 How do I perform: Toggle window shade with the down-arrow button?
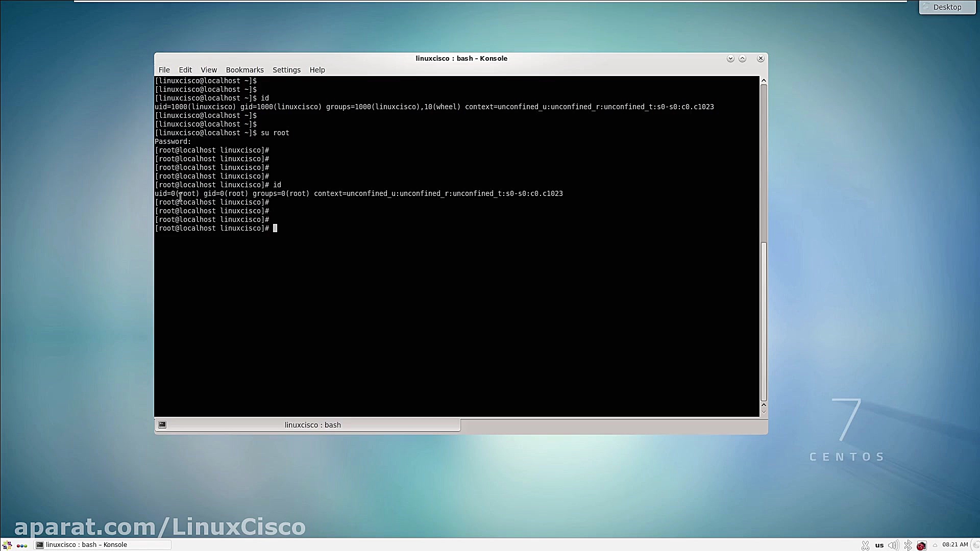click(x=730, y=58)
